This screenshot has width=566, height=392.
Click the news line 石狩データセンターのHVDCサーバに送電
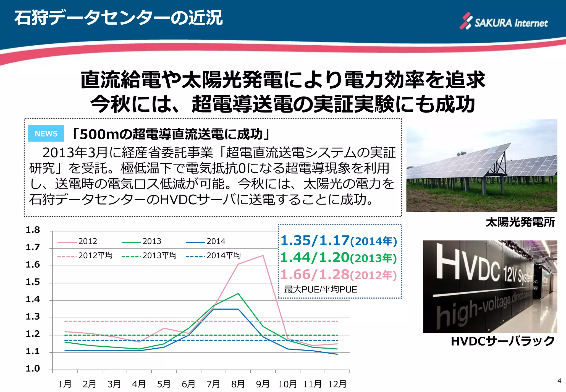tap(202, 199)
